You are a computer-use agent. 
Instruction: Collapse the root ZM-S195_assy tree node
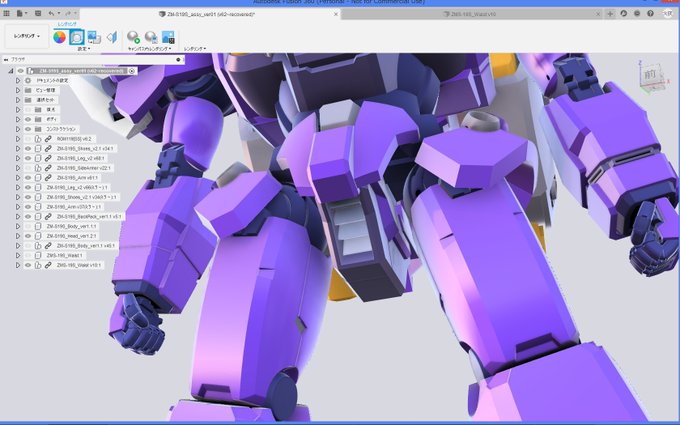pyautogui.click(x=11, y=71)
